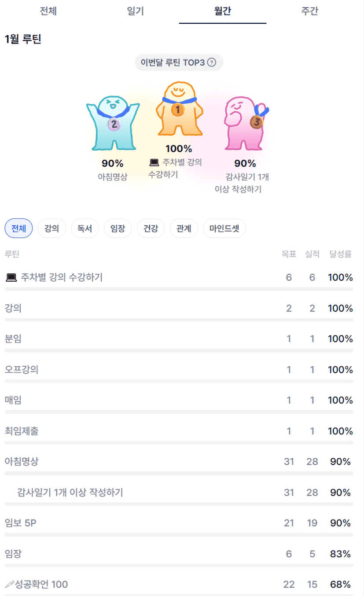Click the 아침명상 routine progress bar
Screen dimensions: 364x596
[x=179, y=473]
